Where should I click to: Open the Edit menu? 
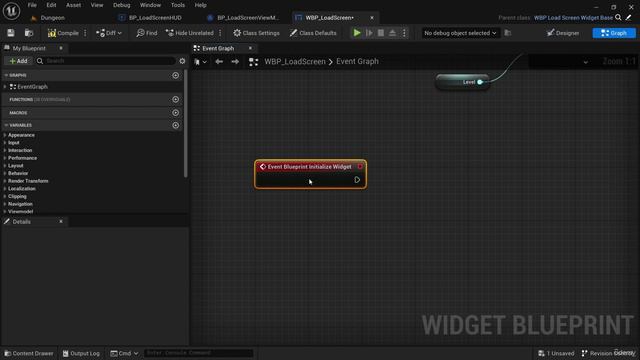[x=51, y=5]
